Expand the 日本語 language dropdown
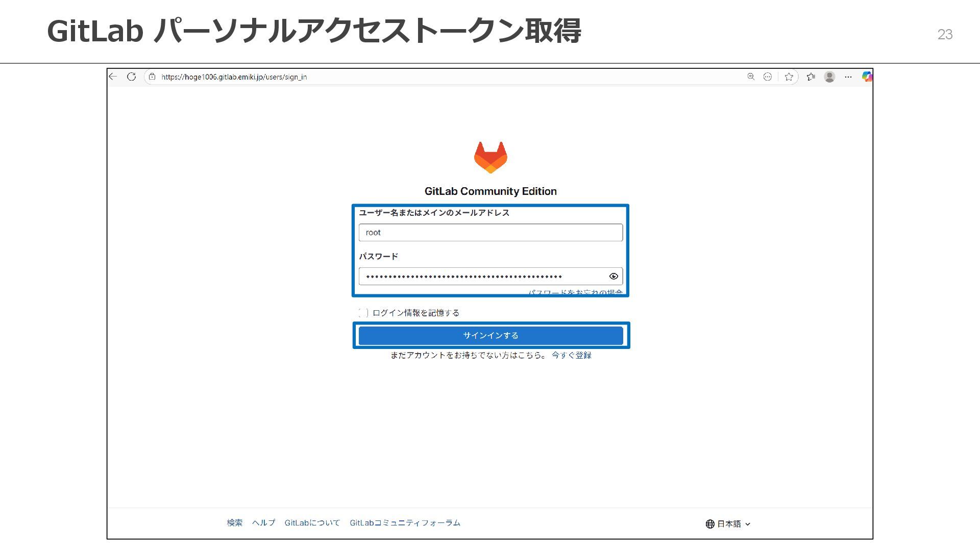The height and width of the screenshot is (551, 980). point(728,523)
